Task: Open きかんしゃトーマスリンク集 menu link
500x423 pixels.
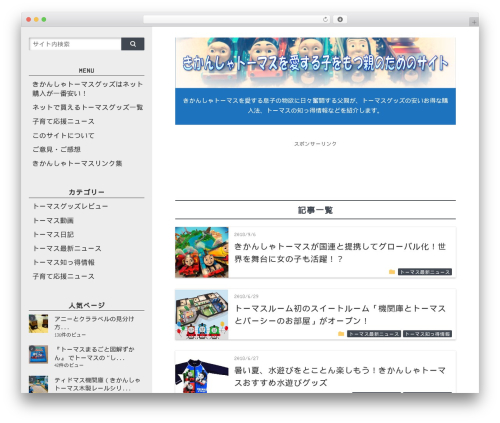Action: click(x=77, y=163)
